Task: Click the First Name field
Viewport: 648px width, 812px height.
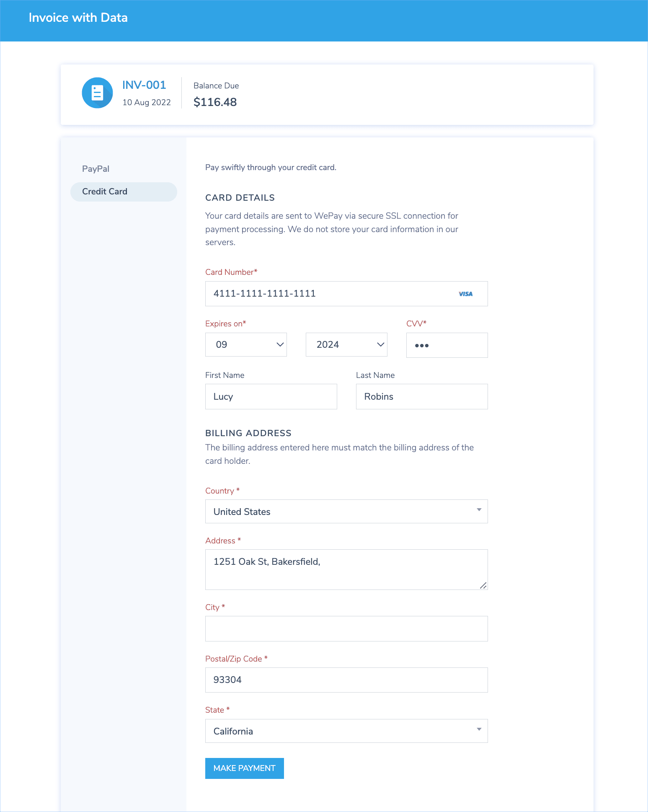Action: point(271,396)
